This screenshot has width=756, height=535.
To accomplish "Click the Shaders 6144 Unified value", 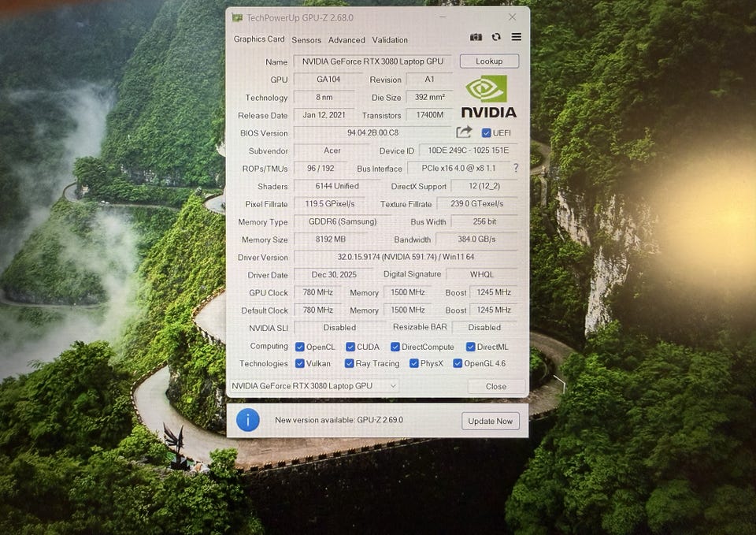I will (337, 186).
